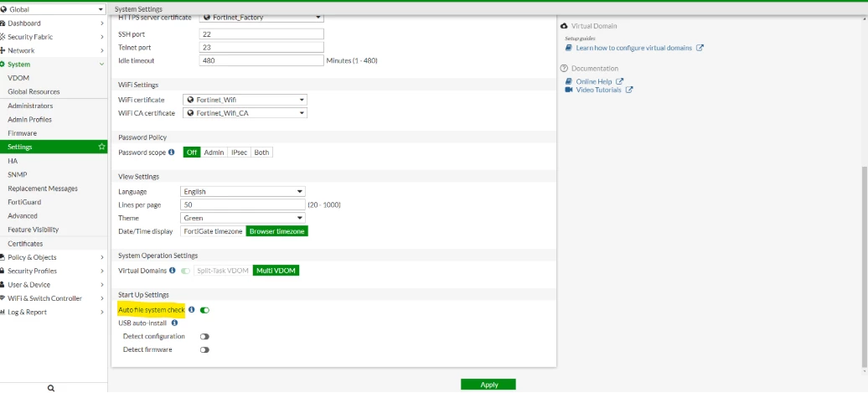Enable Detect configuration switch

point(204,337)
